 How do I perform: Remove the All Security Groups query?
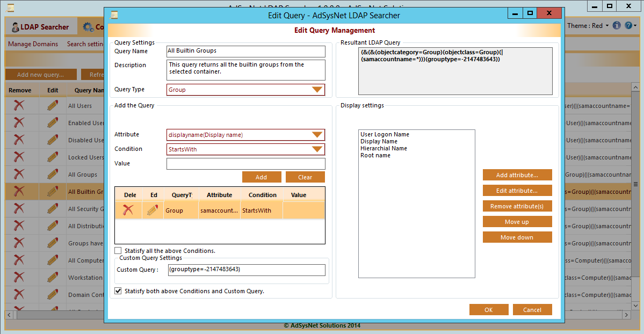pyautogui.click(x=19, y=209)
